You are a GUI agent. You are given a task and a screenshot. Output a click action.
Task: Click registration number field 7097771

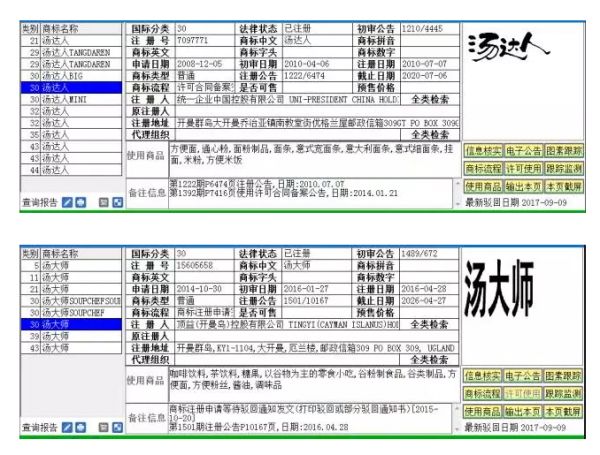[205, 41]
